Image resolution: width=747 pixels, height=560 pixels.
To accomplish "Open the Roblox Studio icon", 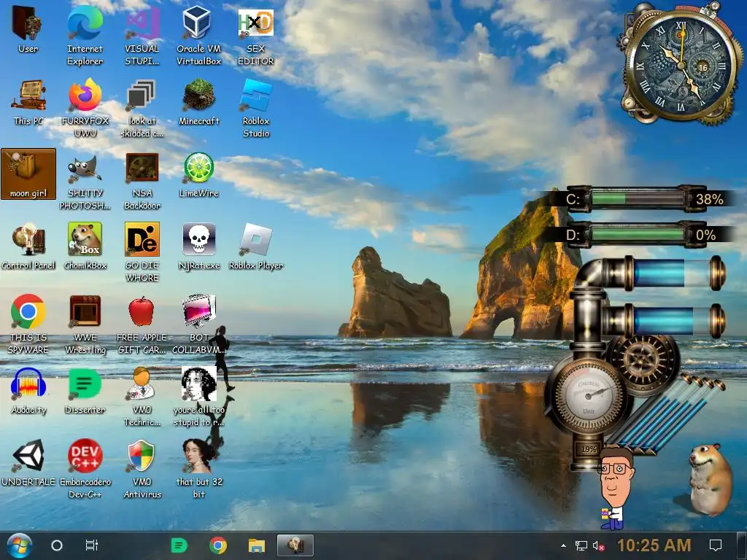I will click(x=256, y=108).
